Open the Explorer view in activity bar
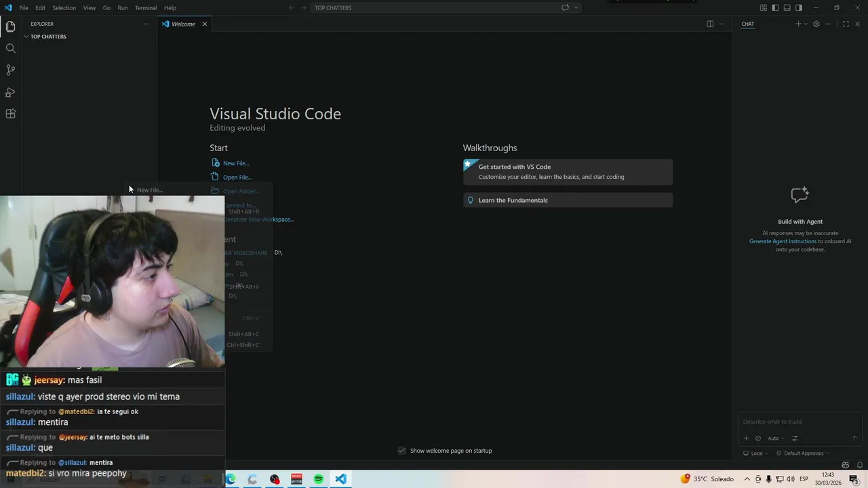Viewport: 868px width, 488px height. click(10, 26)
